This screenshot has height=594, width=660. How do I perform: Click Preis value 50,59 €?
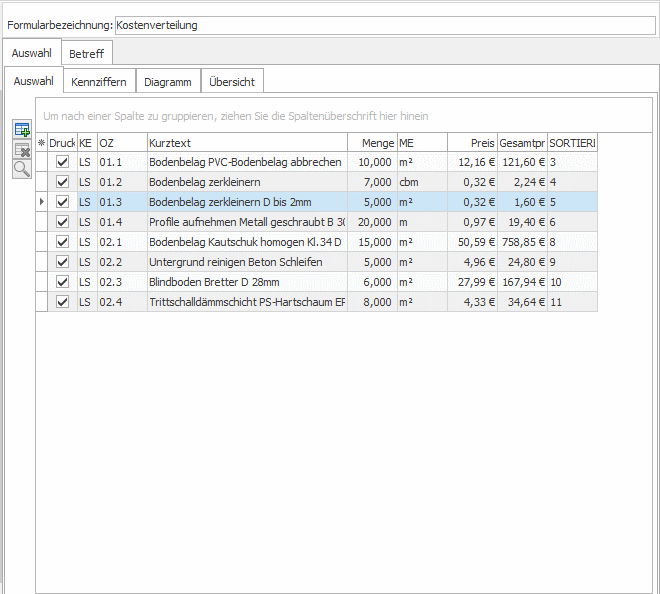[472, 242]
